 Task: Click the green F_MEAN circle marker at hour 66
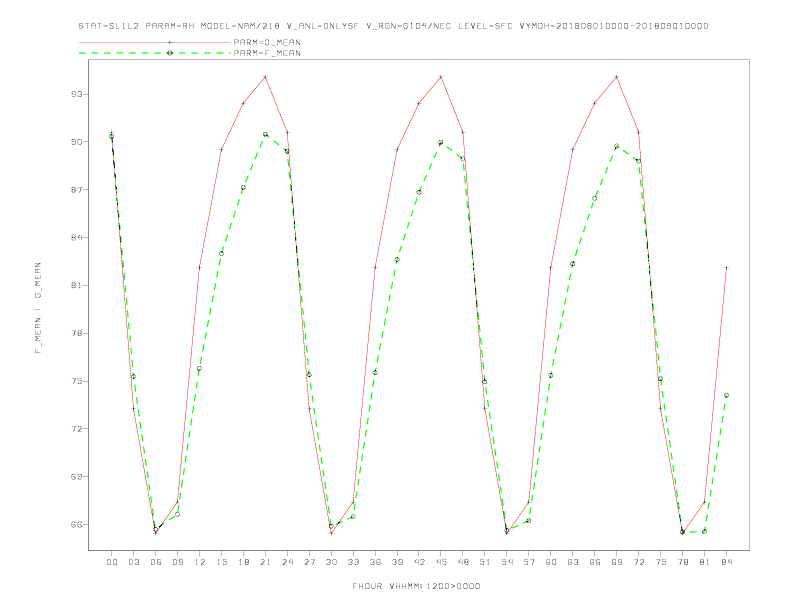pos(595,198)
